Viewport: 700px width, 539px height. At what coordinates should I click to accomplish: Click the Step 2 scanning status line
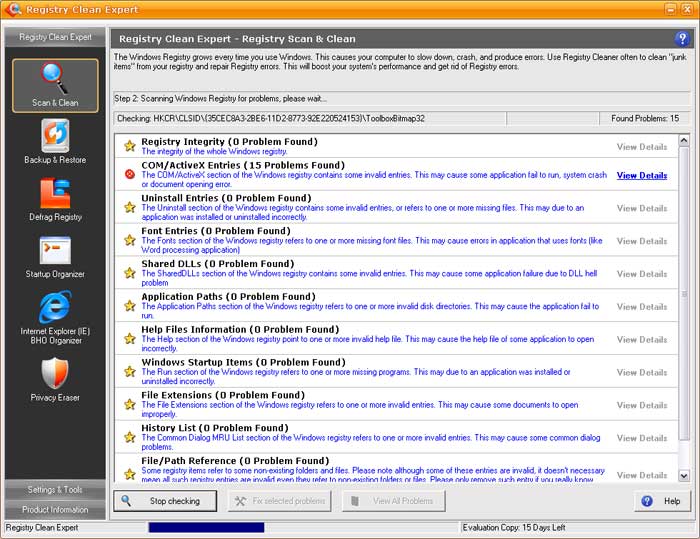402,99
